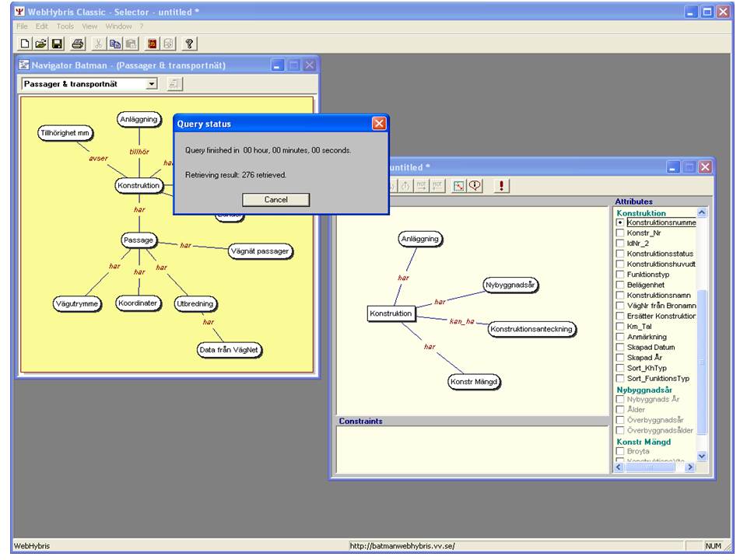Enable the Konstr_Nr attribute checkbox
This screenshot has height=560, width=747.
click(x=620, y=233)
